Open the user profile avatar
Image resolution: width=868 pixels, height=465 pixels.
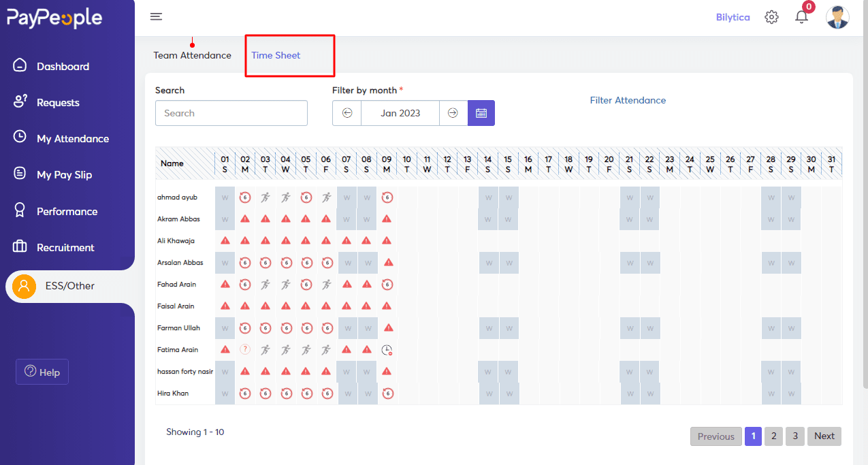point(837,17)
